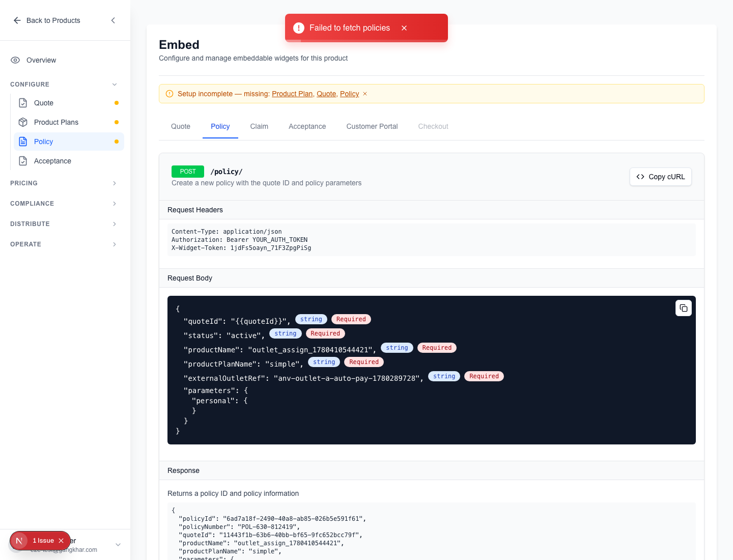Open Acceptance in the sidebar
Screen dimensions: 733x560
pyautogui.click(x=69, y=161)
